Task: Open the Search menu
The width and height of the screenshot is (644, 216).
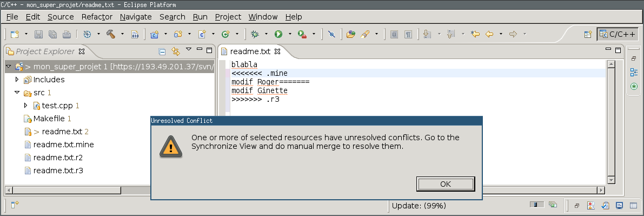Action: click(172, 17)
